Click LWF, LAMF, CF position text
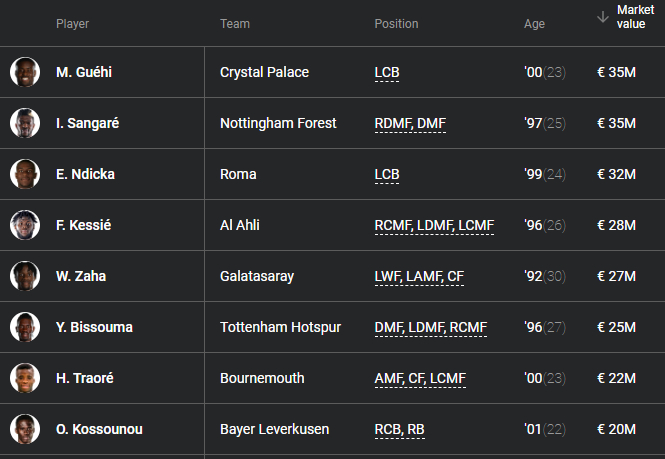This screenshot has height=459, width=665. pos(419,276)
